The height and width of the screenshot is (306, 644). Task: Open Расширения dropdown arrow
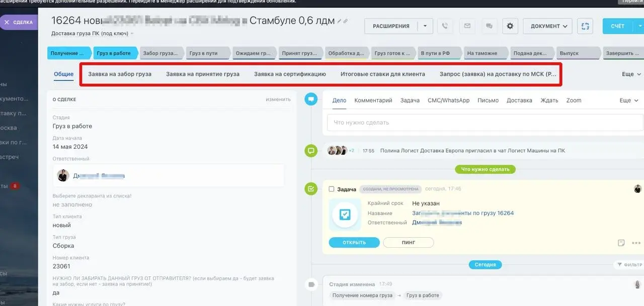[x=425, y=26]
